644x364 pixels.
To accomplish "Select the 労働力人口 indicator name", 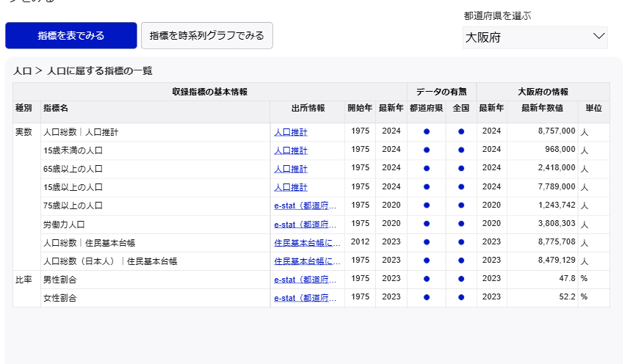I will [x=64, y=225].
